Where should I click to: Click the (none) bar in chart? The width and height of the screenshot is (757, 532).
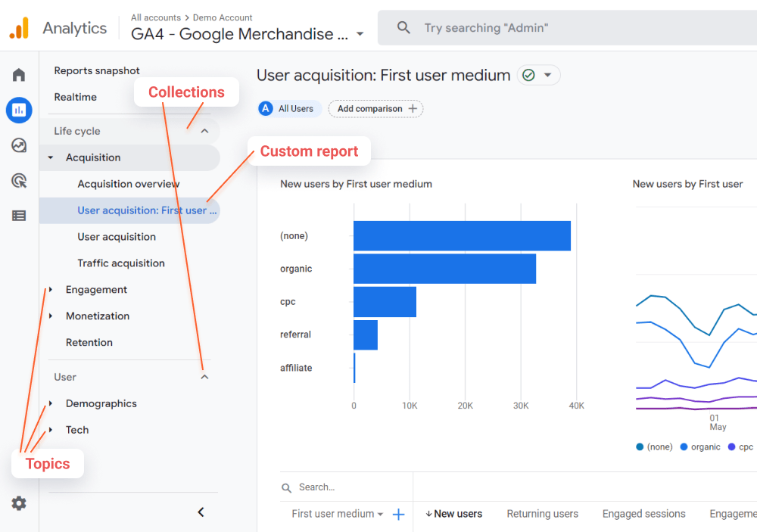pos(462,235)
